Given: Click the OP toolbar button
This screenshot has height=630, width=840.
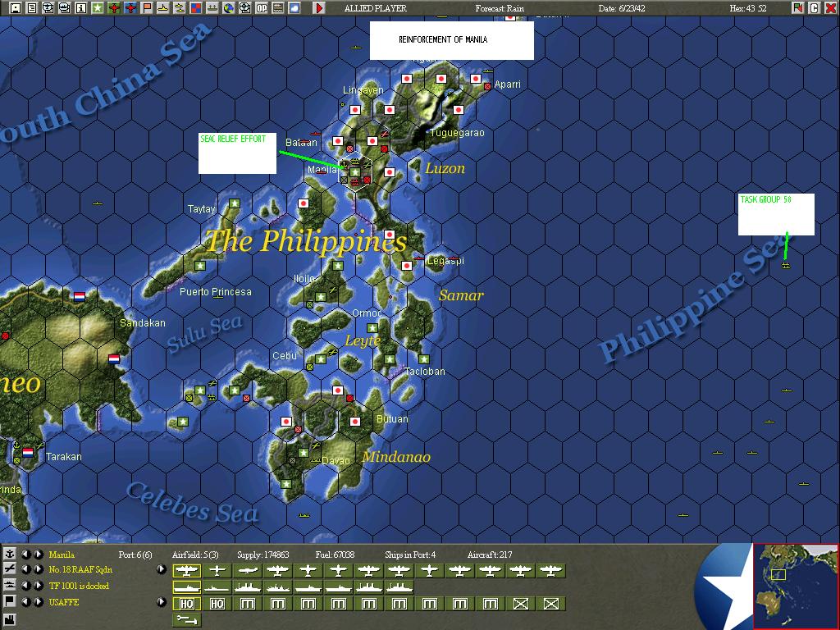Looking at the screenshot, I should (x=262, y=8).
